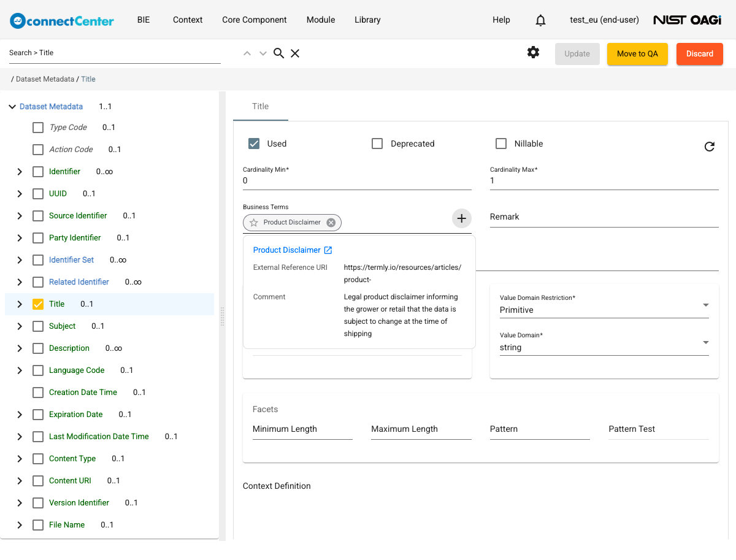Click the search magnifier icon
Screen dimensions: 736x560
278,53
